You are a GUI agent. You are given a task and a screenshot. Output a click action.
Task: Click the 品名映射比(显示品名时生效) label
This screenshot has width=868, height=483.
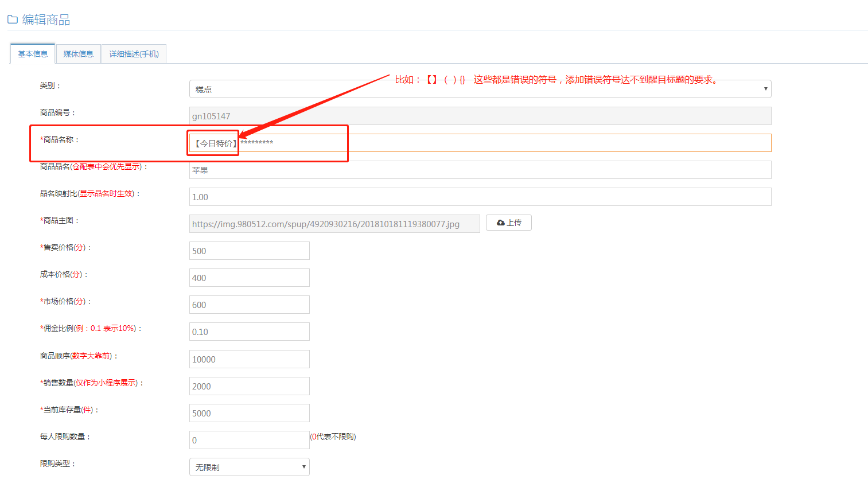[x=90, y=193]
